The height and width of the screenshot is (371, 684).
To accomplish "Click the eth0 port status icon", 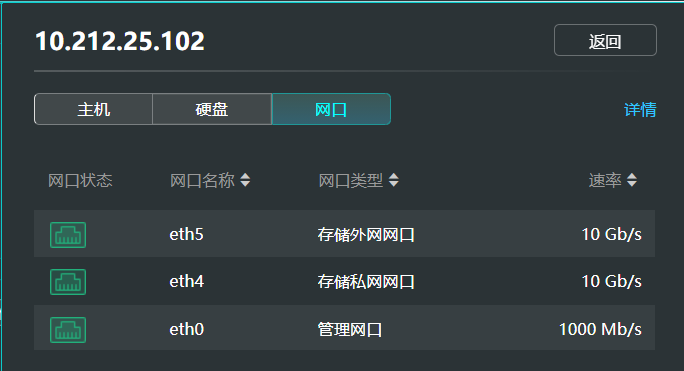I will pos(68,330).
